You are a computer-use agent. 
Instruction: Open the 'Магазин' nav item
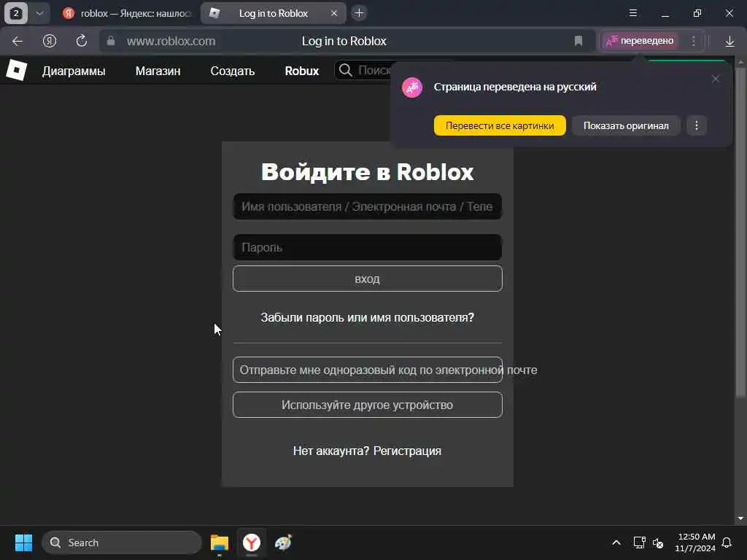[x=158, y=71]
